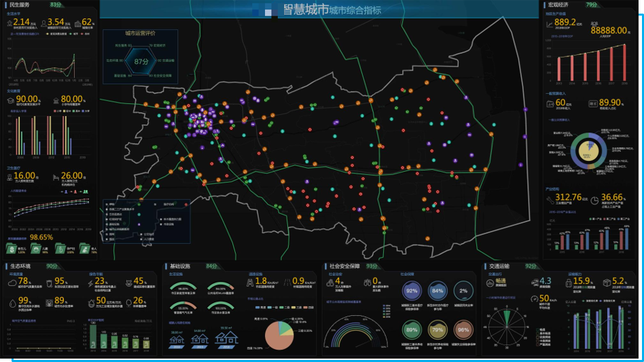Click the 92% circular gauge in social security
This screenshot has height=362, width=644.
point(412,291)
